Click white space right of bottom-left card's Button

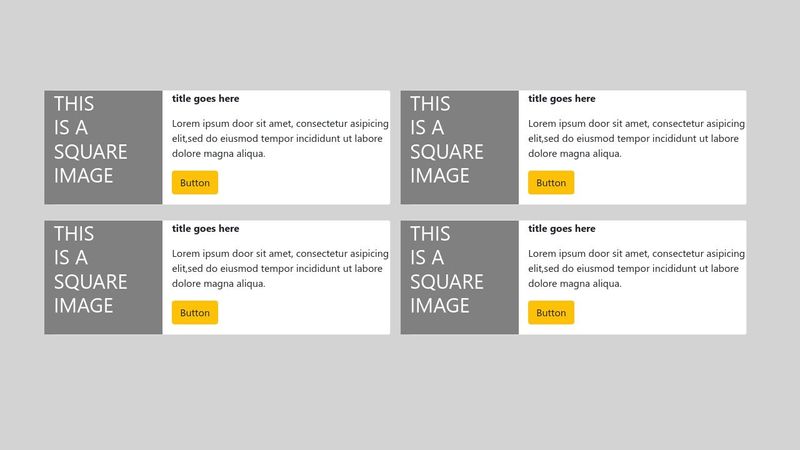point(300,313)
